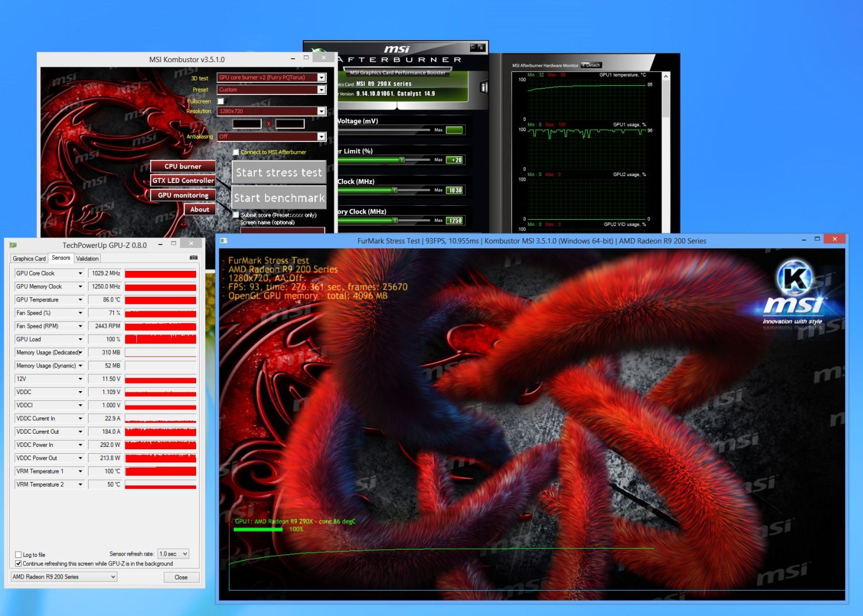Click the GPU1 usage graph in monitor
This screenshot has height=616, width=863.
click(587, 148)
